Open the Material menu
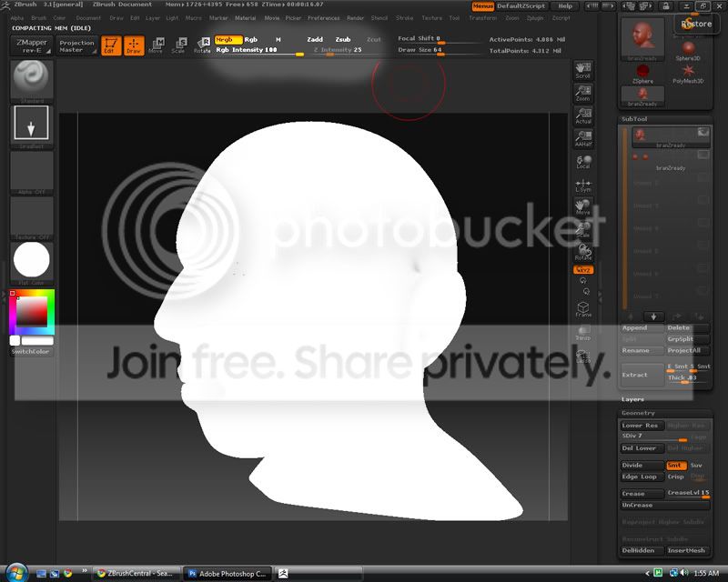The height and width of the screenshot is (582, 728). coord(246,18)
